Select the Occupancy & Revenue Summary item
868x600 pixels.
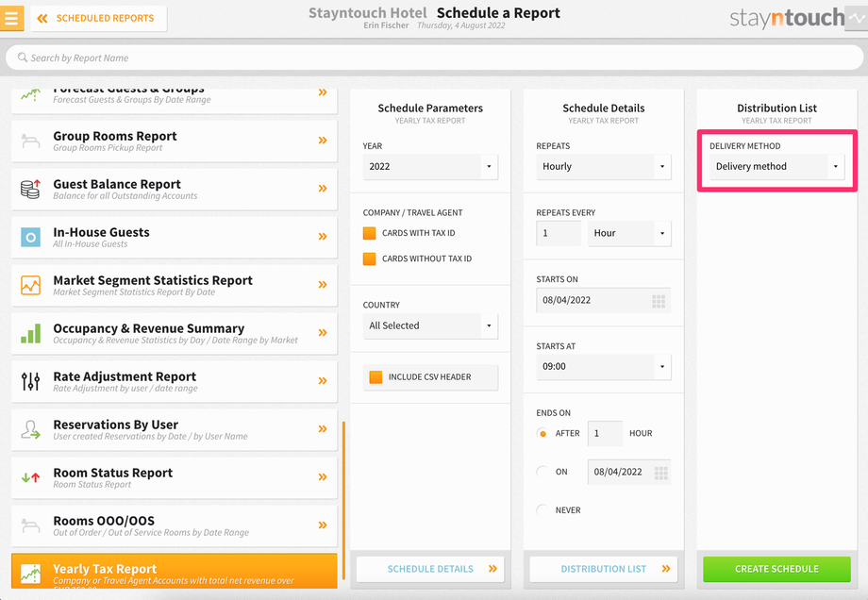(x=175, y=334)
